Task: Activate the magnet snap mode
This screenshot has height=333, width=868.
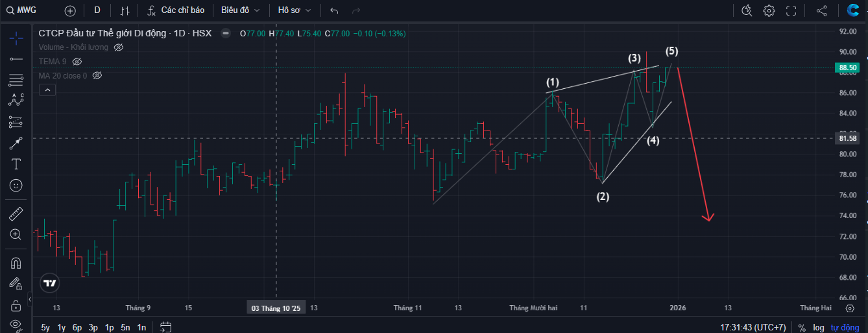Action: click(16, 263)
